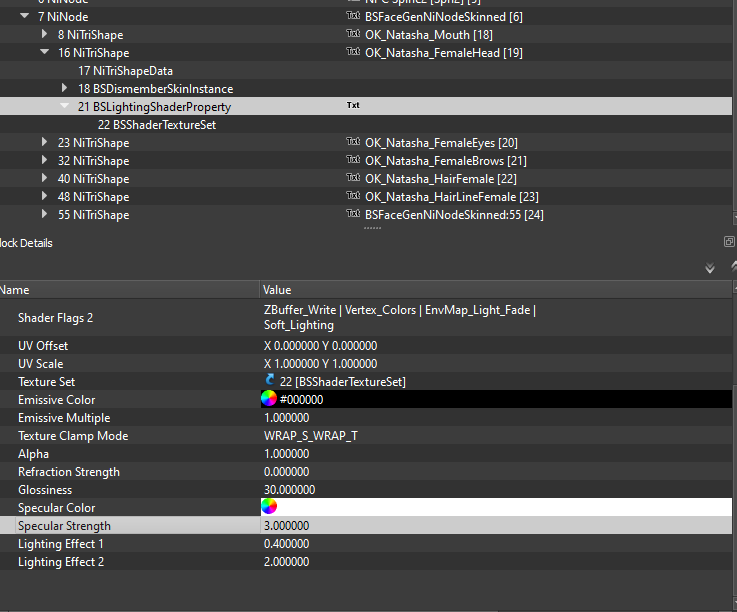Select Texture Clamp Mode WRAP_S_WRAP_T value
This screenshot has height=612, width=737.
click(x=310, y=435)
